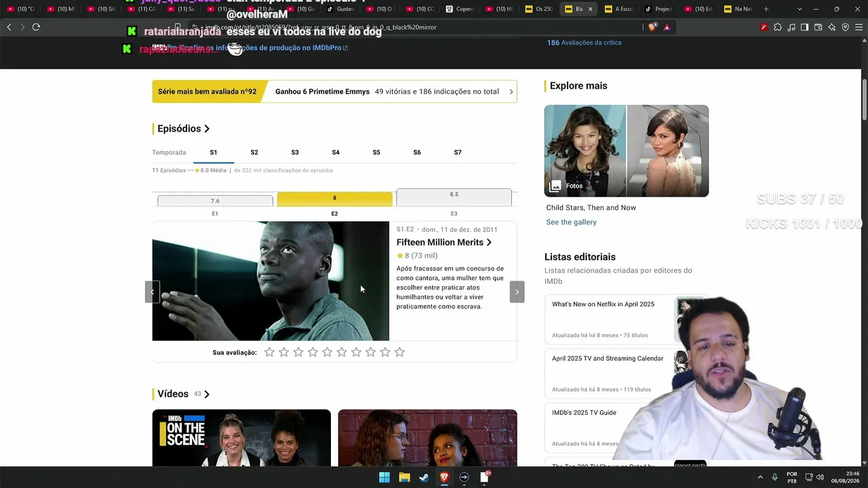This screenshot has height=488, width=868.
Task: Click the 186 Avaliações da crítica link
Action: tap(585, 43)
